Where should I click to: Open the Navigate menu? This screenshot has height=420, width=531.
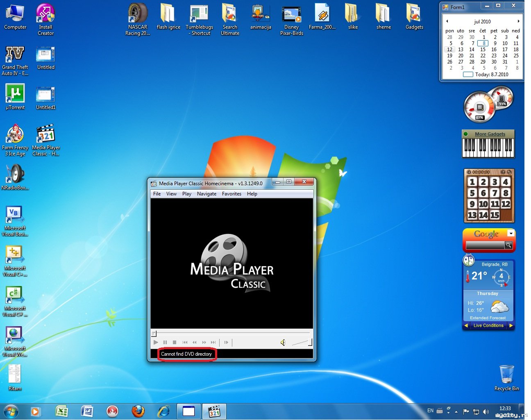point(206,194)
